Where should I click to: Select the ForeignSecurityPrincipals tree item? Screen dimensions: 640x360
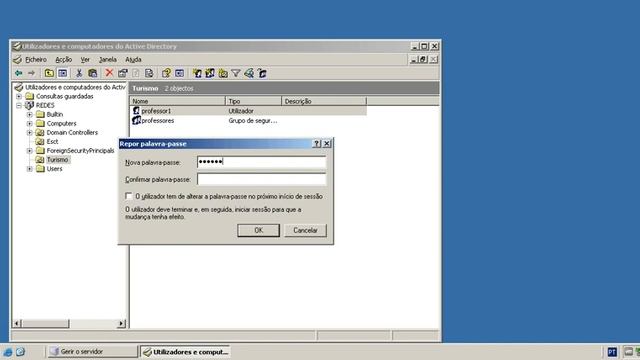coord(80,151)
